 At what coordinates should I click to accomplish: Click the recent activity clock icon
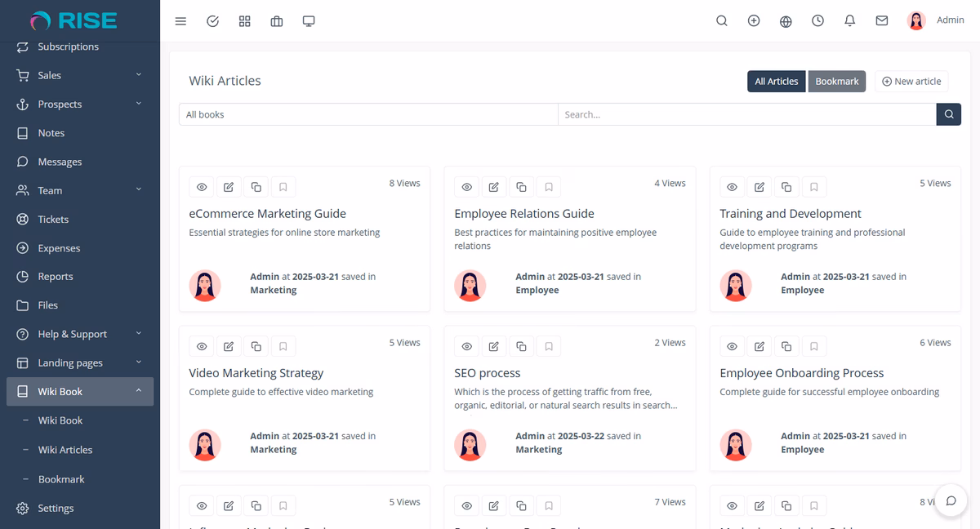click(x=817, y=20)
